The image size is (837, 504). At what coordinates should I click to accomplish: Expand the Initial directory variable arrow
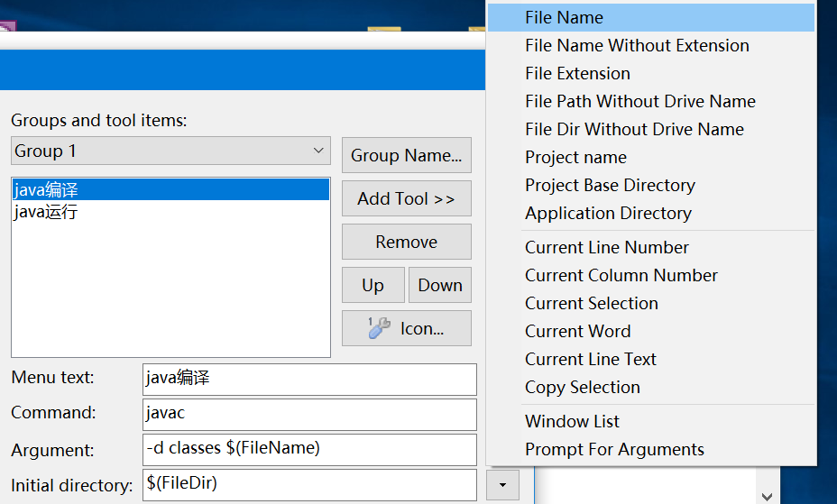point(502,485)
